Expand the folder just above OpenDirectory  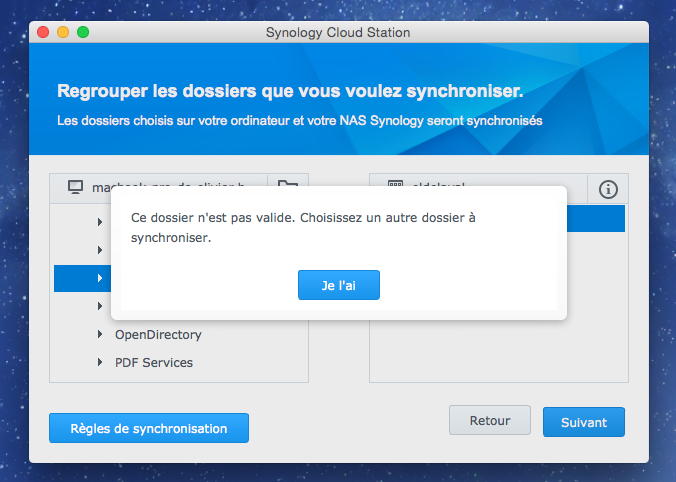pyautogui.click(x=100, y=306)
